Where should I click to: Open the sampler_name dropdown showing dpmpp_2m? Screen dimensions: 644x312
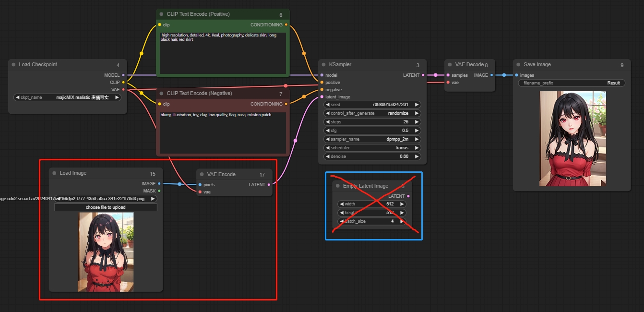372,139
